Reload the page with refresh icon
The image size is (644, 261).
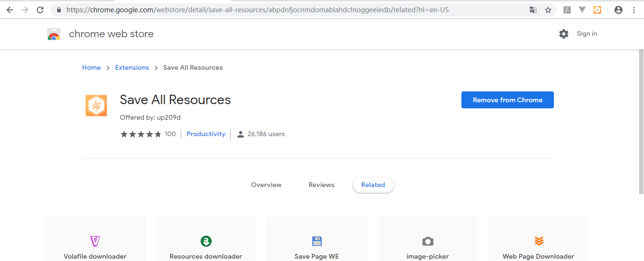click(x=40, y=10)
